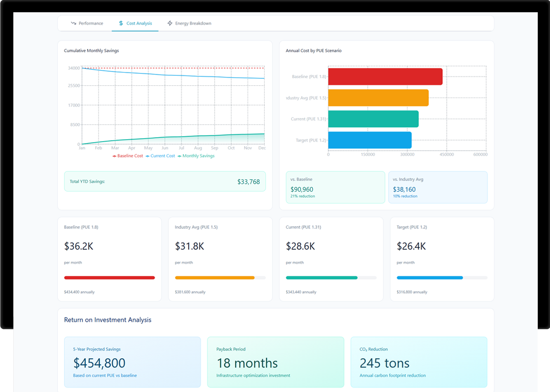Click the red Baseline (PUE 1.8) bar
This screenshot has width=550, height=392.
(x=385, y=76)
